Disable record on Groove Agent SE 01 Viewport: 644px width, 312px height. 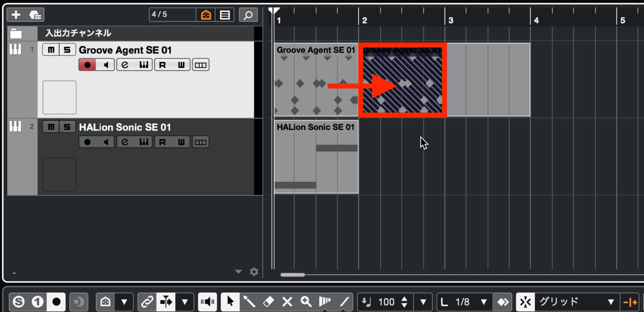(87, 65)
